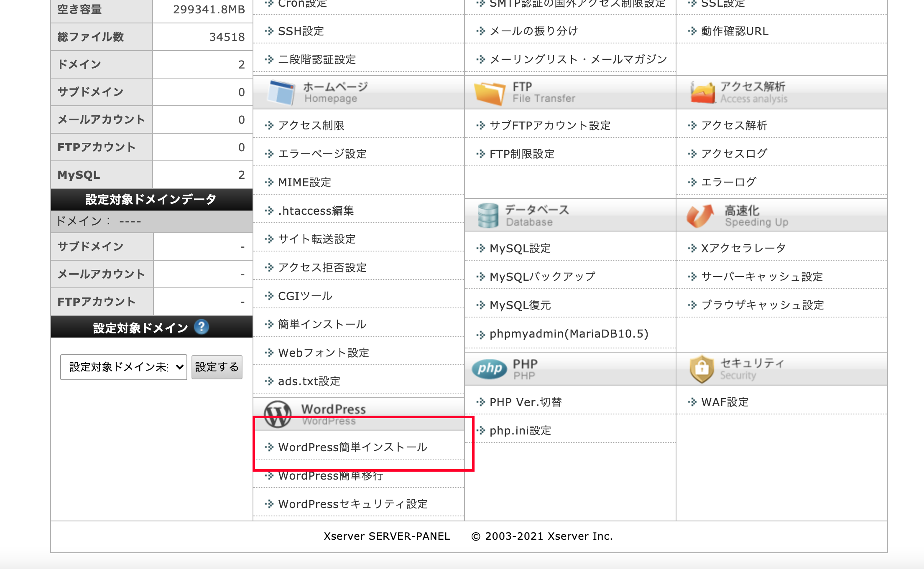This screenshot has width=924, height=569.
Task: Open WordPress簡単インストール link
Action: coord(352,447)
